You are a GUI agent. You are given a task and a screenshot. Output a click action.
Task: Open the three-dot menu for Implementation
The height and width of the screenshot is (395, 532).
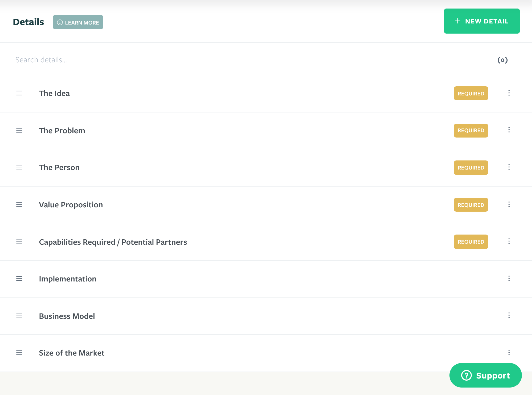pyautogui.click(x=509, y=279)
